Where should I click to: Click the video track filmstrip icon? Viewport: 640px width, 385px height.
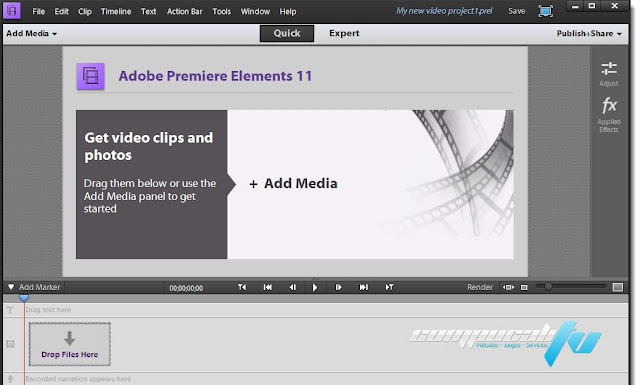(11, 344)
